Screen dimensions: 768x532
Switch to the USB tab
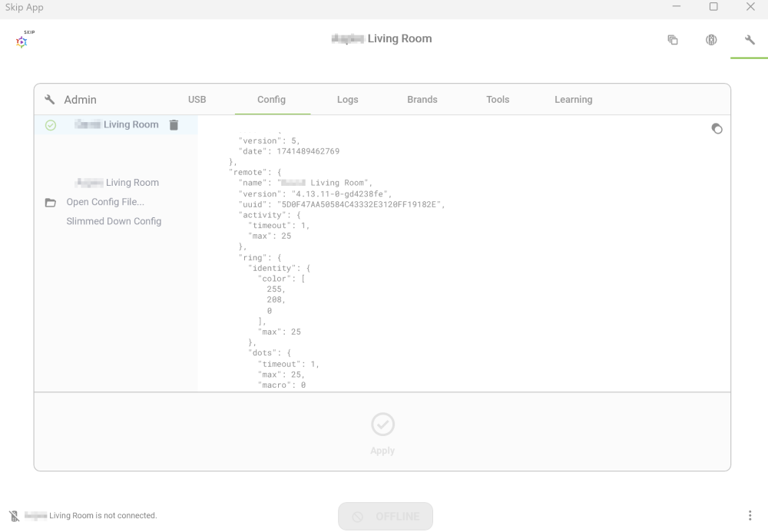pyautogui.click(x=197, y=99)
